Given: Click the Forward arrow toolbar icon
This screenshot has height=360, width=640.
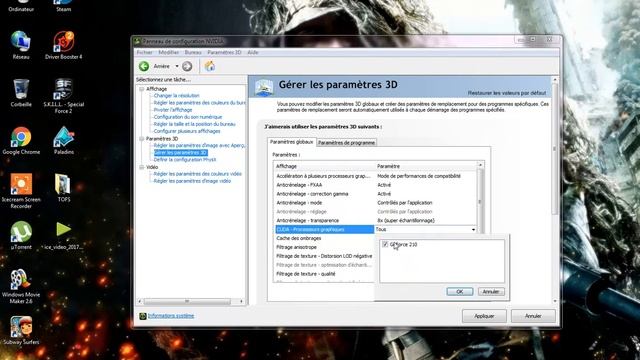Looking at the screenshot, I should (x=187, y=66).
